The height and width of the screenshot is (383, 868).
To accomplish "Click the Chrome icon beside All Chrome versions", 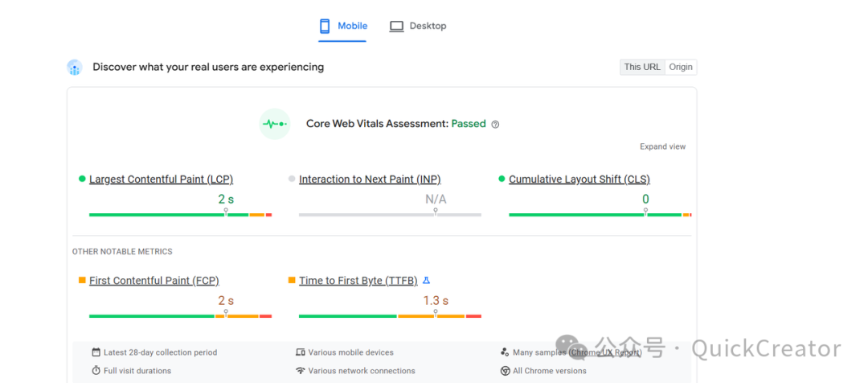I will coord(506,371).
